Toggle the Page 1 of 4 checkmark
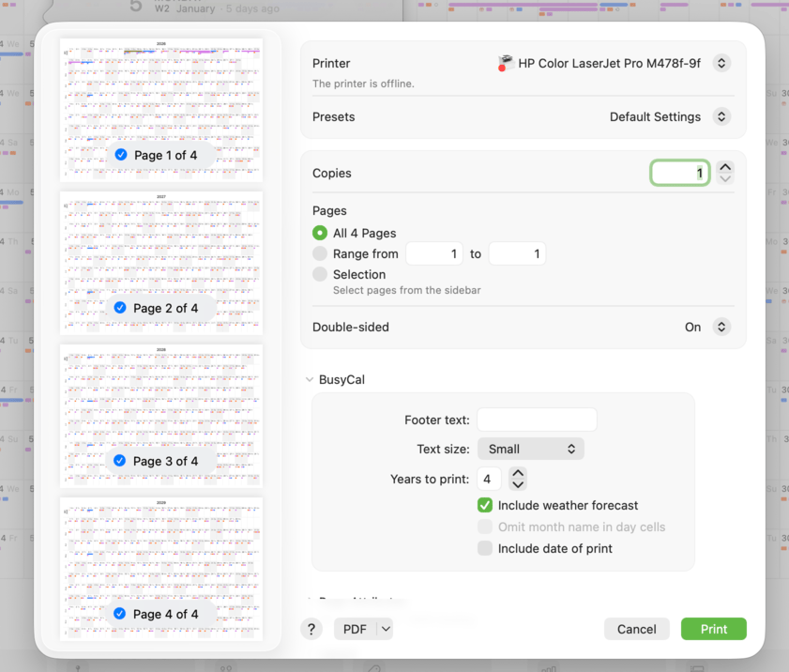The height and width of the screenshot is (672, 789). coord(121,155)
